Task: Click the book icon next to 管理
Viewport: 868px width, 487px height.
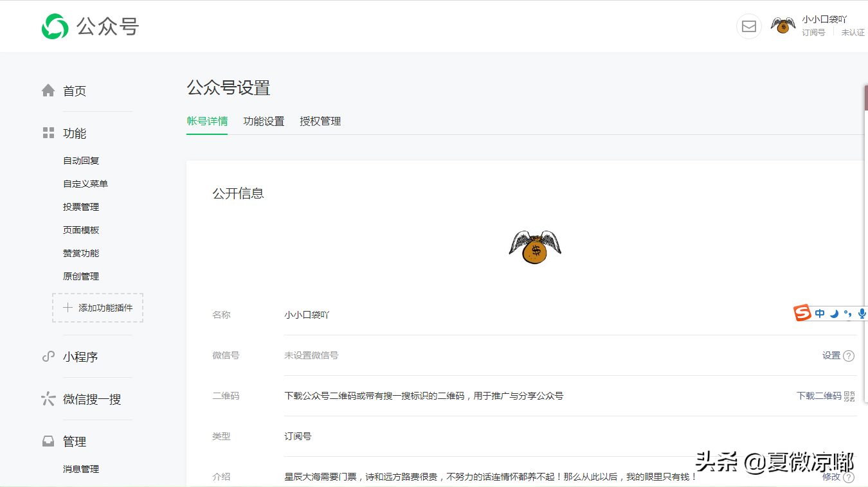Action: 48,441
